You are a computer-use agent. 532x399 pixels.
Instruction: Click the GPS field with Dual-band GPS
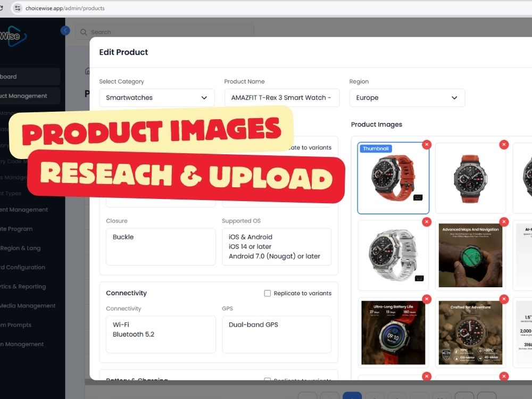pos(277,335)
